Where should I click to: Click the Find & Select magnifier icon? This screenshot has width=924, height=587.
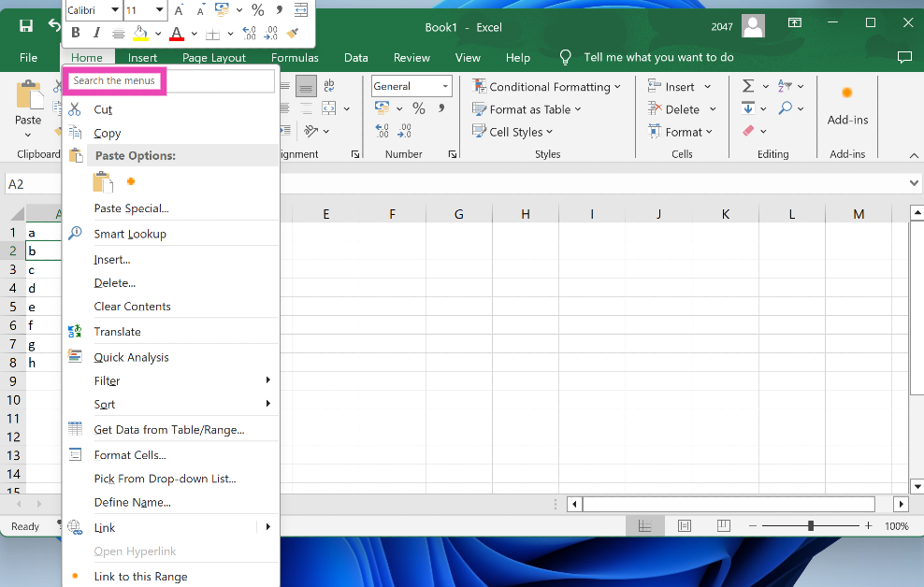tap(785, 108)
